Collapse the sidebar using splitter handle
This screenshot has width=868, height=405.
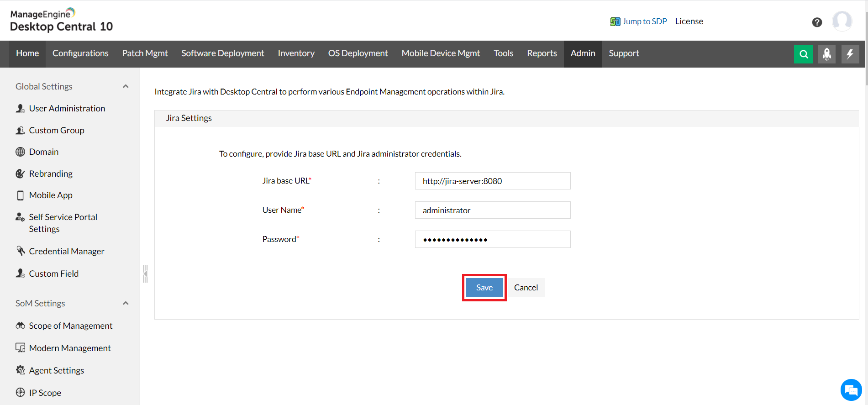pyautogui.click(x=145, y=274)
